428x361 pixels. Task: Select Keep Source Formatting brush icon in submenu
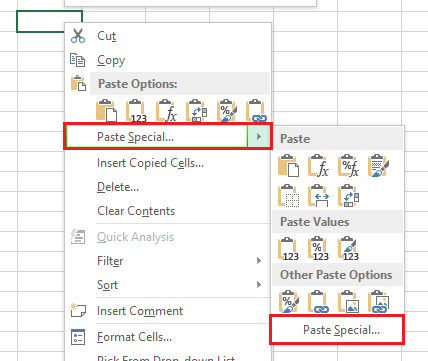pyautogui.click(x=378, y=165)
